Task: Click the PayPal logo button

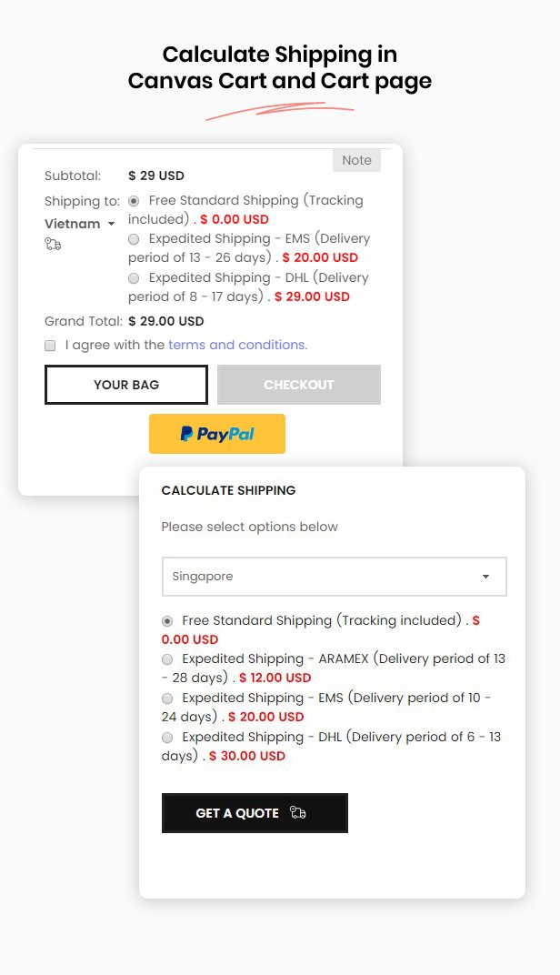Action: 217,434
